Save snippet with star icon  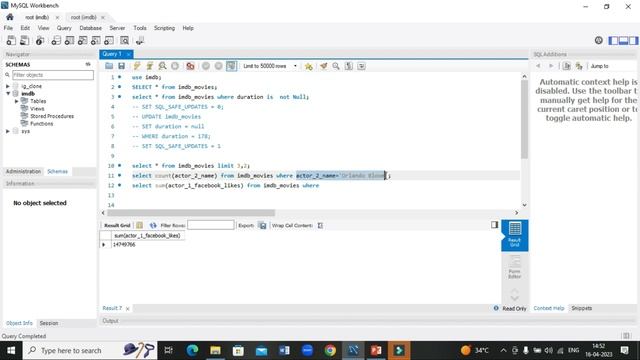point(309,66)
